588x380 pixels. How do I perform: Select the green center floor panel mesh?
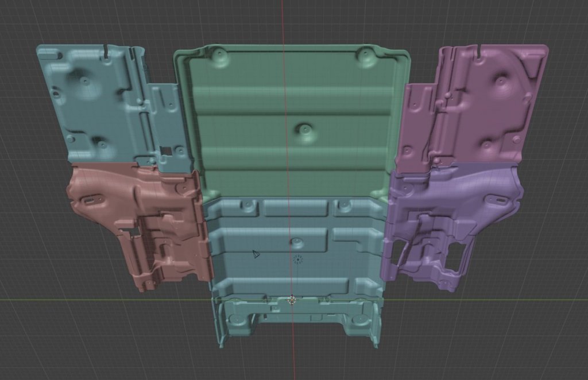click(x=292, y=123)
